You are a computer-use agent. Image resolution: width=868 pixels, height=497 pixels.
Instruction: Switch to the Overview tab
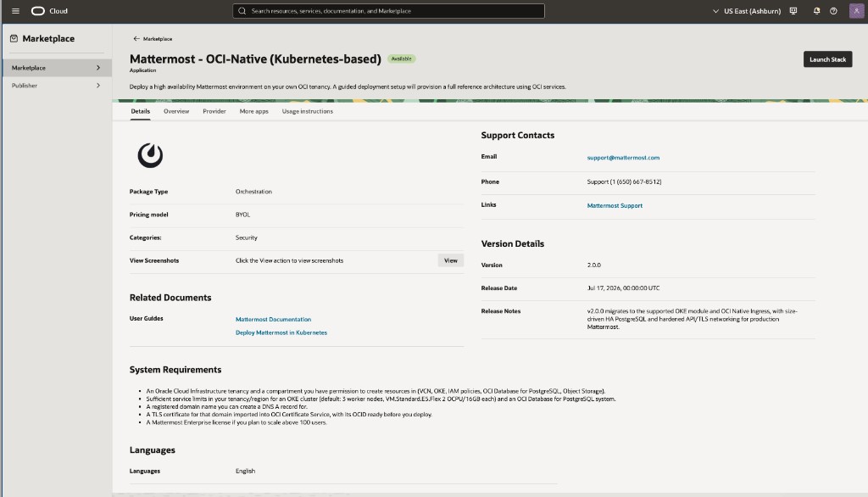176,111
